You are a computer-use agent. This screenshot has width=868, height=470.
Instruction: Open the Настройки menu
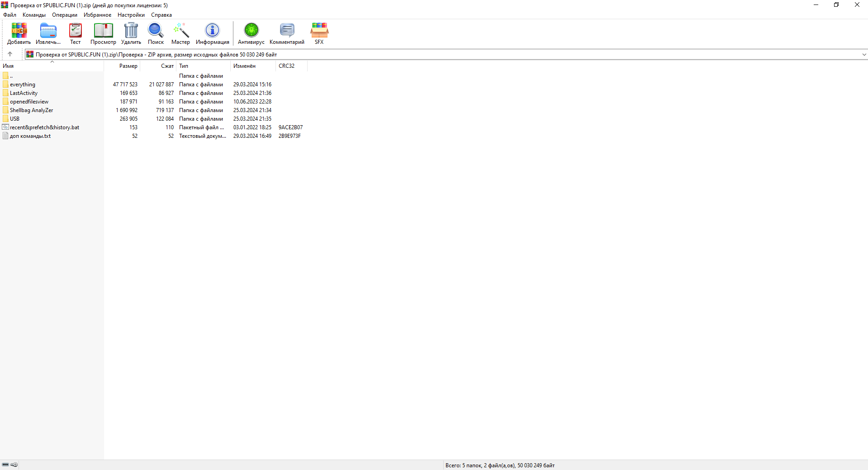pyautogui.click(x=131, y=15)
